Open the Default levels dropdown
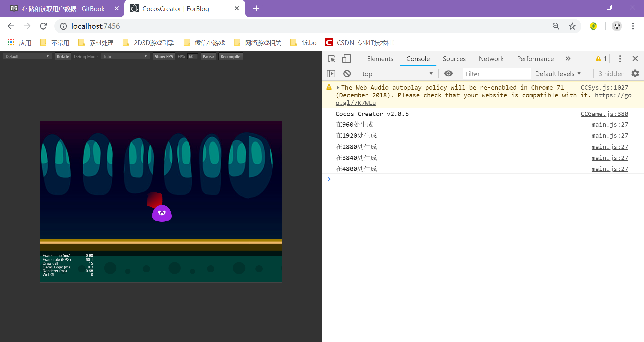Viewport: 644px width, 342px height. tap(558, 74)
